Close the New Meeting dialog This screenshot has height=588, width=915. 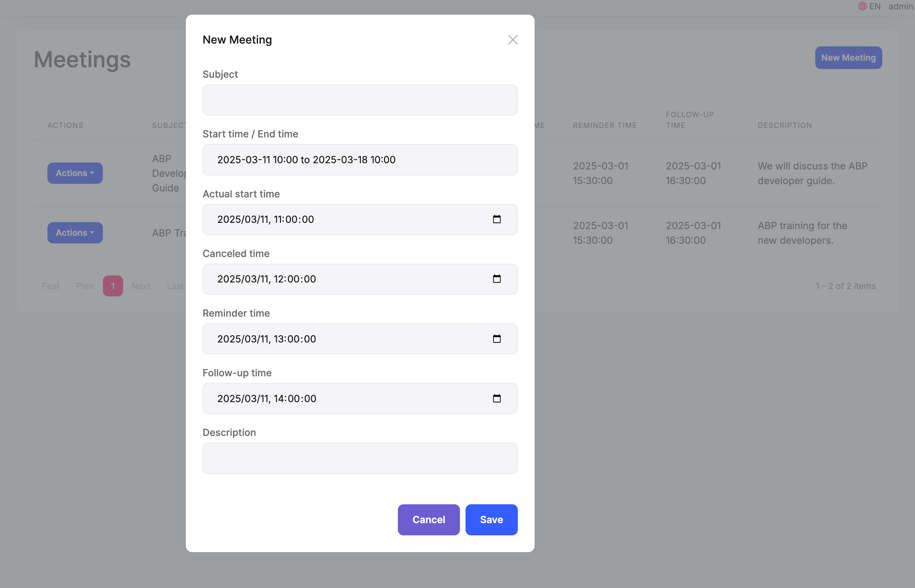(513, 40)
